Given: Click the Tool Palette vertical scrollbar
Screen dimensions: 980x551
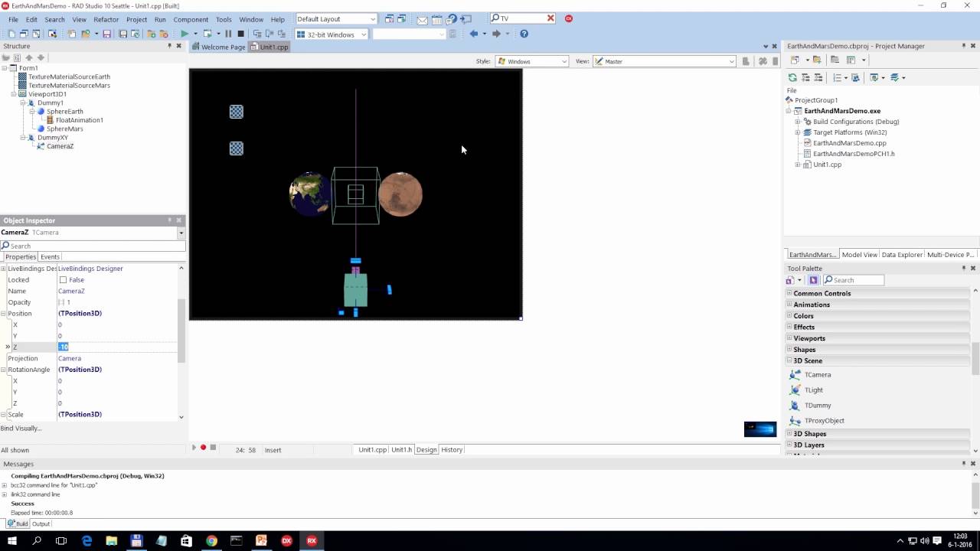Looking at the screenshot, I should (975, 360).
